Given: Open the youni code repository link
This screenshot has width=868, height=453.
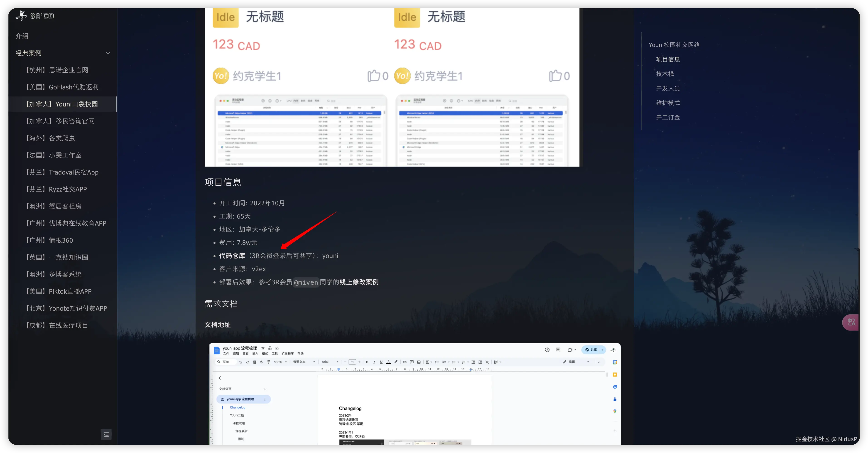Looking at the screenshot, I should pos(330,256).
